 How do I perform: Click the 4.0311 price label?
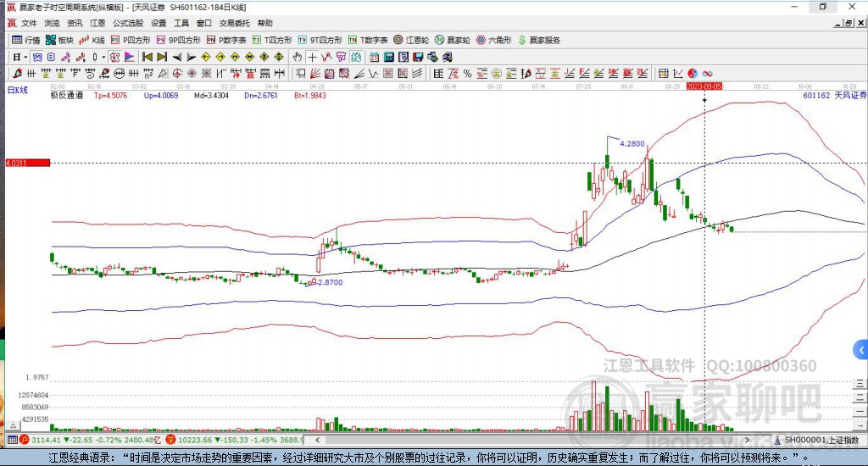tap(28, 163)
